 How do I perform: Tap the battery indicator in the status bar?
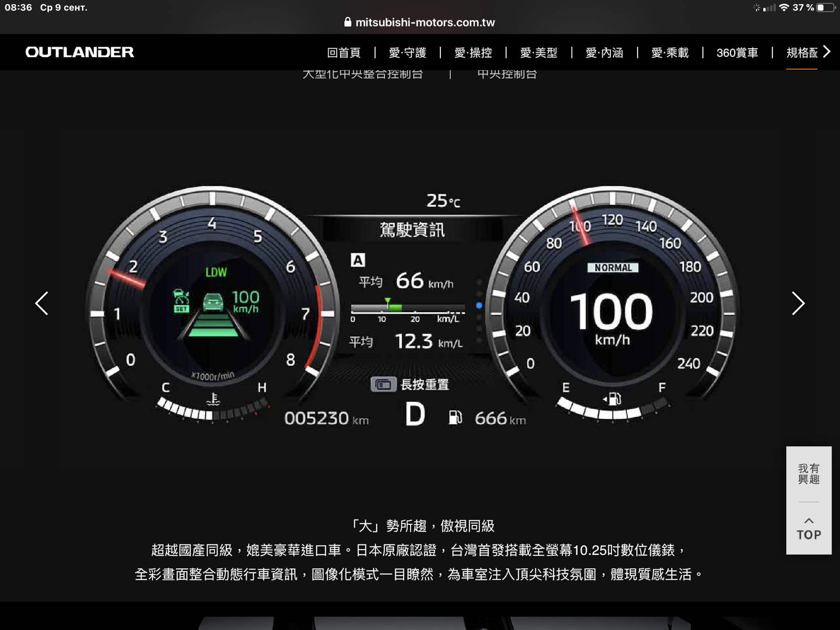click(826, 7)
